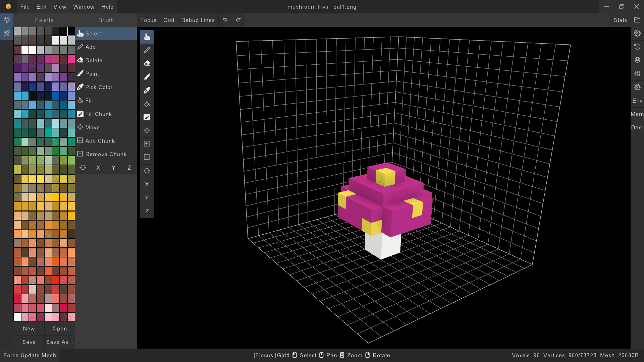Pick the Eyedropper color picker tool
This screenshot has height=362, width=644.
(147, 90)
